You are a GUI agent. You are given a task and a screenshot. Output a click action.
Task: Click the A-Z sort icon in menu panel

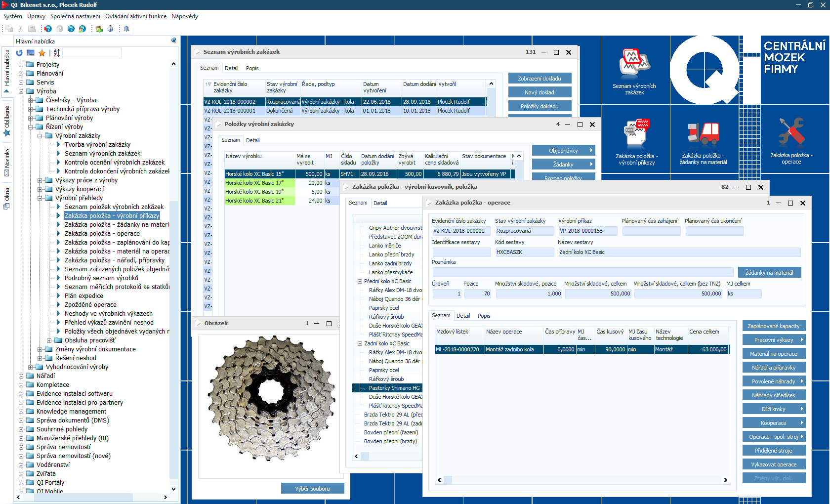57,53
